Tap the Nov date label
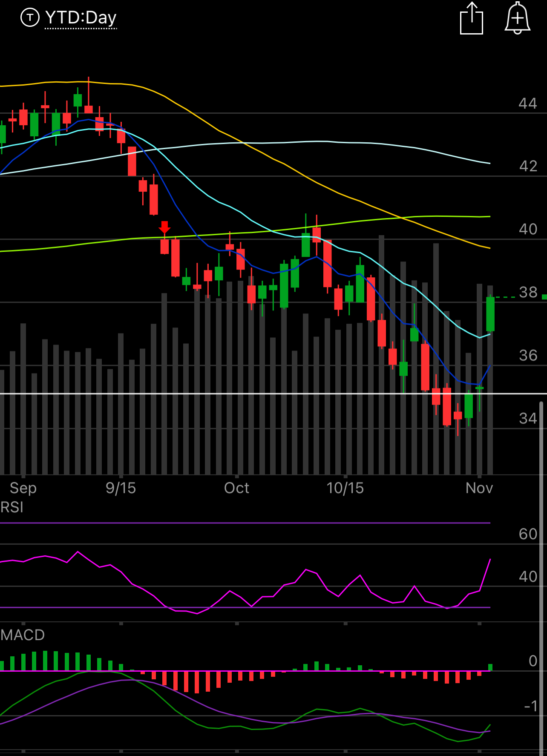The height and width of the screenshot is (756, 547). [479, 488]
